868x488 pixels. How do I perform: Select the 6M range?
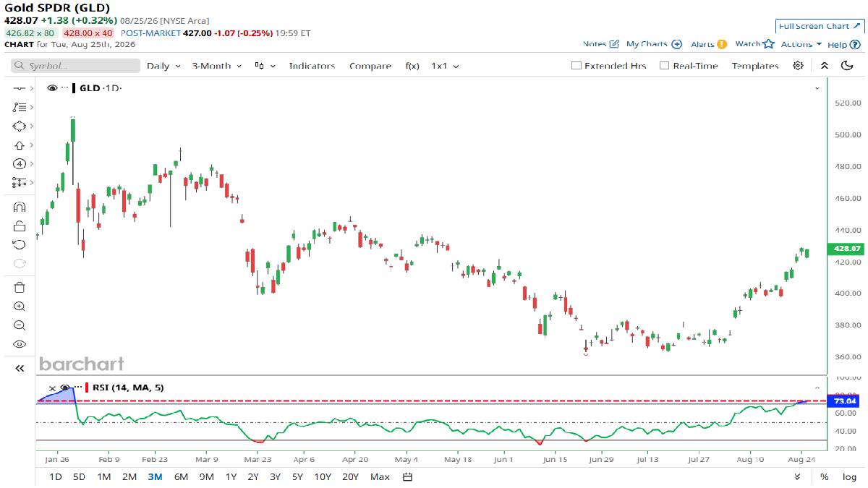pyautogui.click(x=181, y=476)
